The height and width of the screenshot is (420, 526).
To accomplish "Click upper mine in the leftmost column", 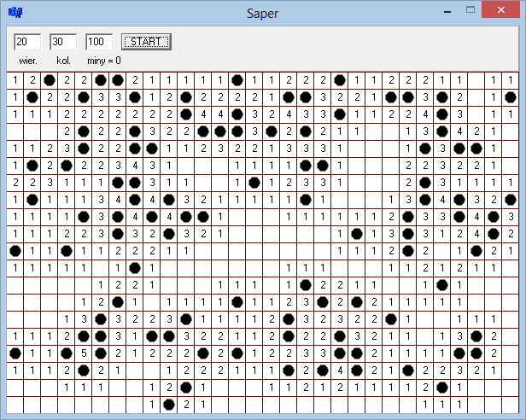I will coord(15,251).
